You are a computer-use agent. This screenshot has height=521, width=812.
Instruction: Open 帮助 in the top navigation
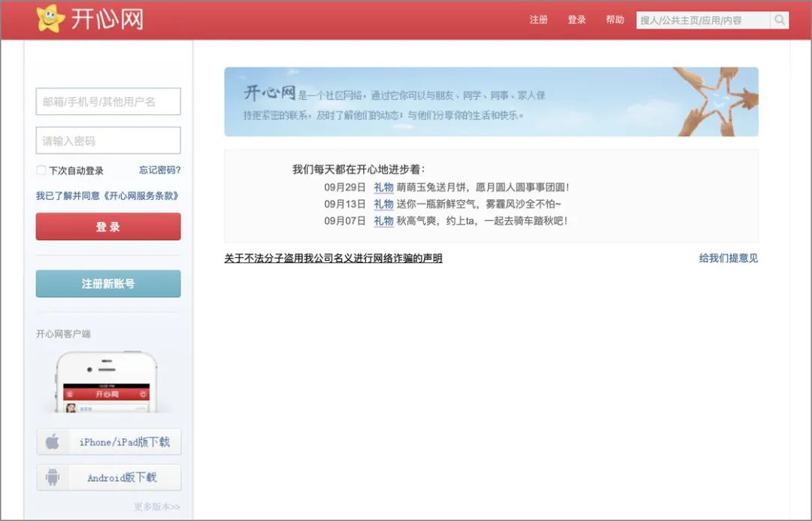[615, 20]
